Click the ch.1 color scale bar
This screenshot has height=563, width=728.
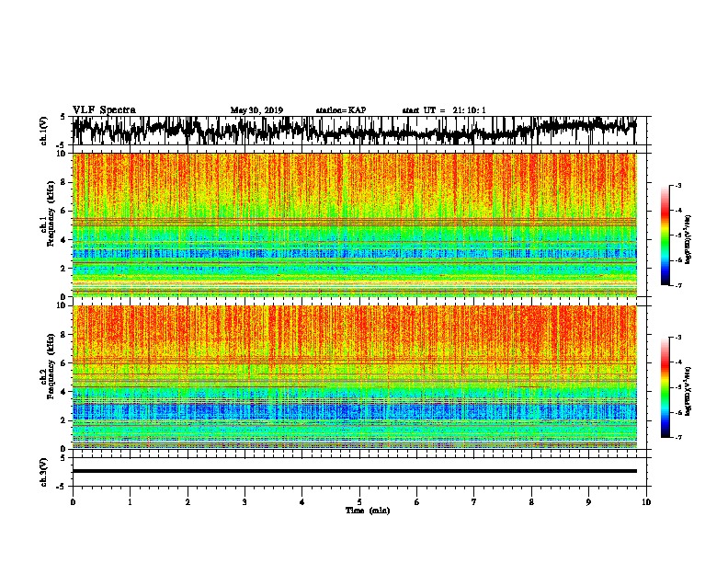point(665,236)
